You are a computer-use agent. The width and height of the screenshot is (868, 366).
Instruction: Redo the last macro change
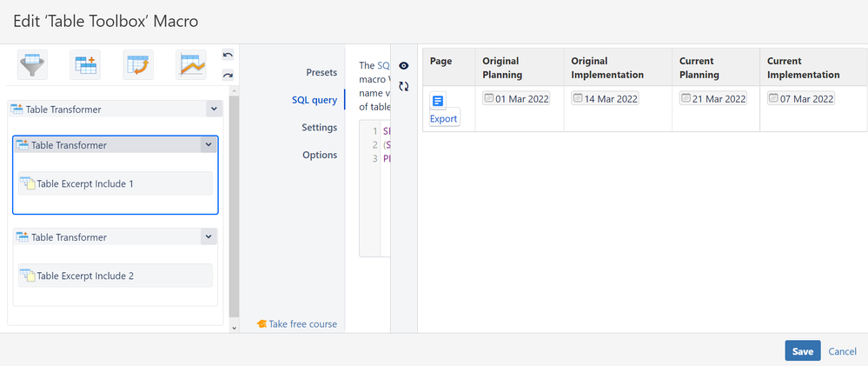(228, 75)
